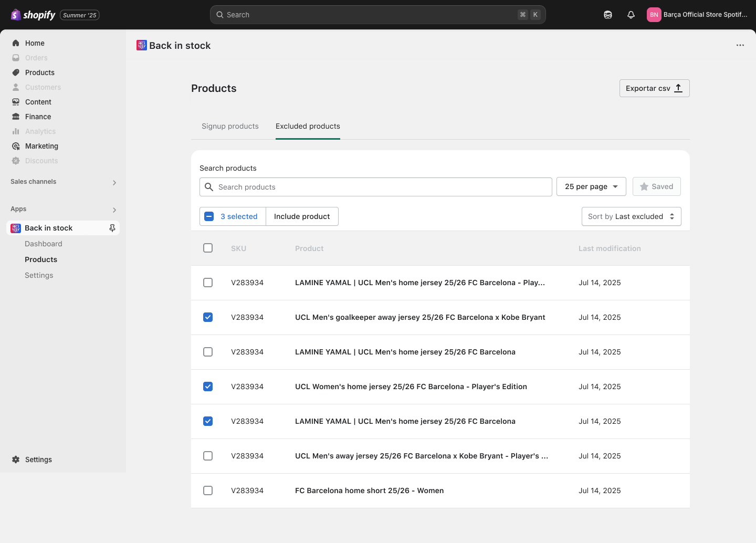Image resolution: width=756 pixels, height=543 pixels.
Task: Click the Barça Official Store account name
Action: (x=705, y=15)
